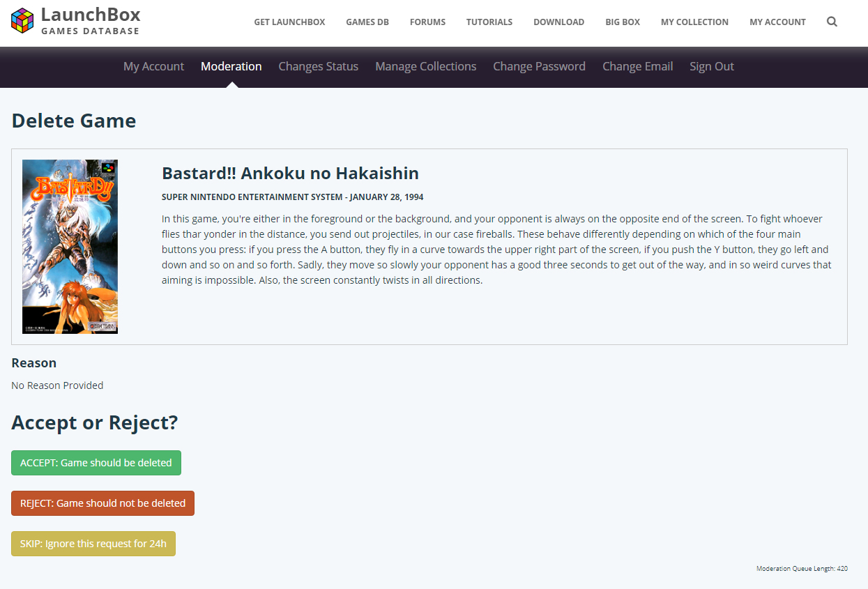This screenshot has height=589, width=868.
Task: Click the Reason heading
Action: click(34, 363)
